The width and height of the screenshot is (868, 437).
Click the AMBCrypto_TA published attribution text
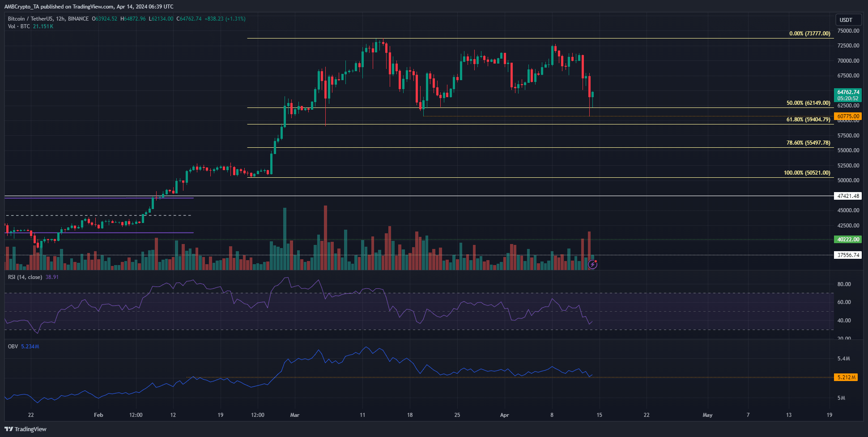point(89,7)
